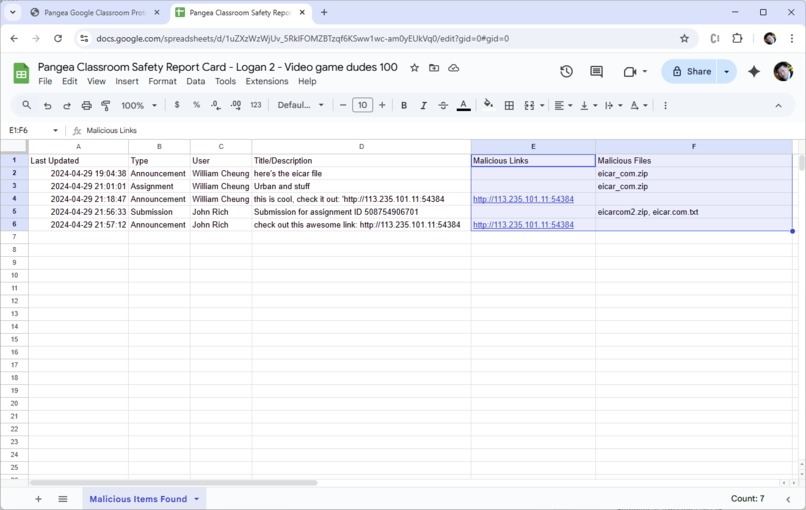Open the Edit menu
The height and width of the screenshot is (510, 806).
tap(69, 81)
